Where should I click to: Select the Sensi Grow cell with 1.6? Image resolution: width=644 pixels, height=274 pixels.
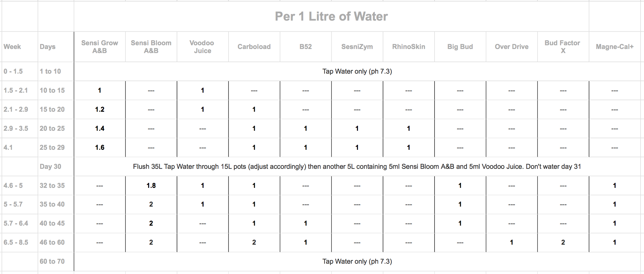(x=100, y=148)
